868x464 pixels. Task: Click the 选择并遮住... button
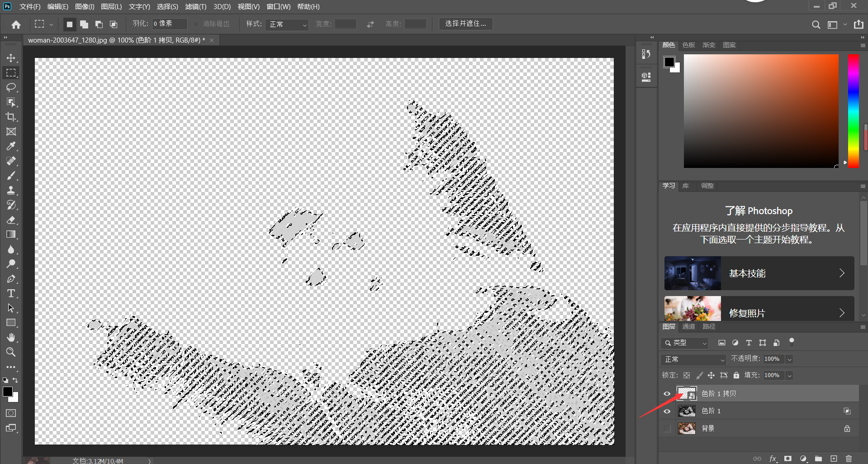pyautogui.click(x=465, y=24)
